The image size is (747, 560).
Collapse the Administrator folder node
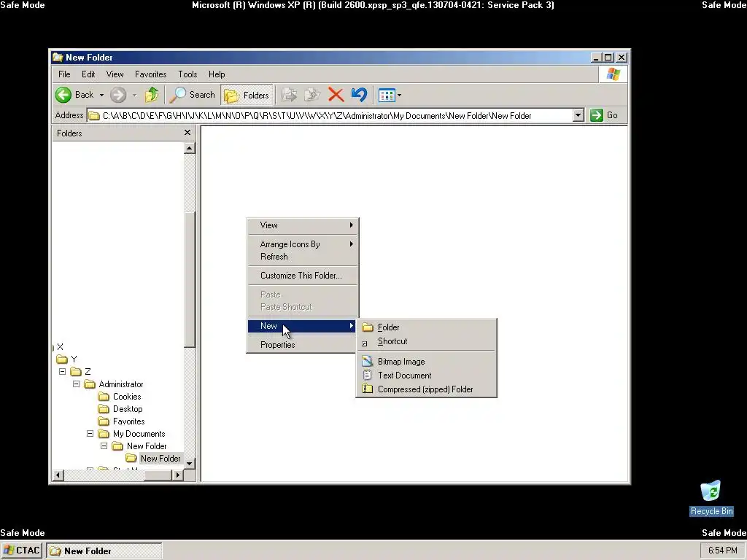click(76, 384)
